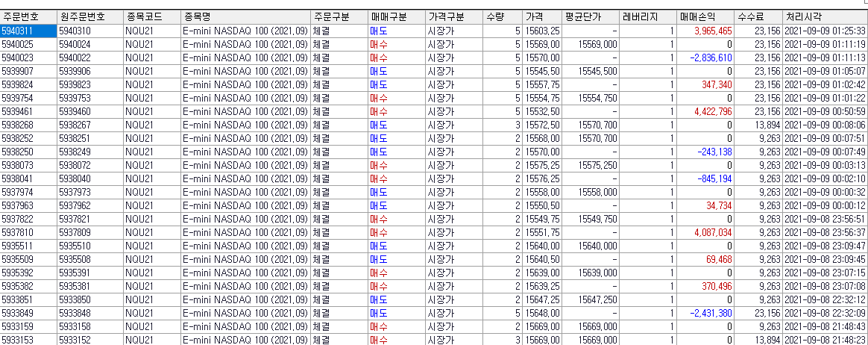Select original order number 5935508
The image size is (868, 345).
tap(90, 259)
